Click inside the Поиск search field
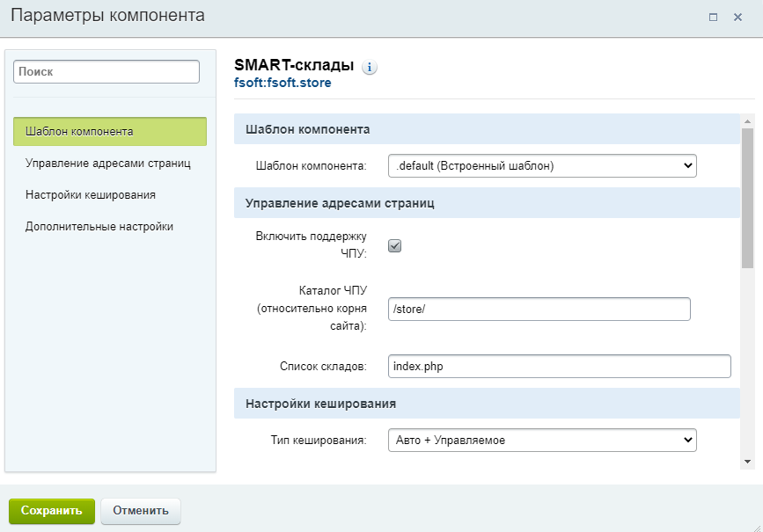This screenshot has width=763, height=532. pos(106,71)
